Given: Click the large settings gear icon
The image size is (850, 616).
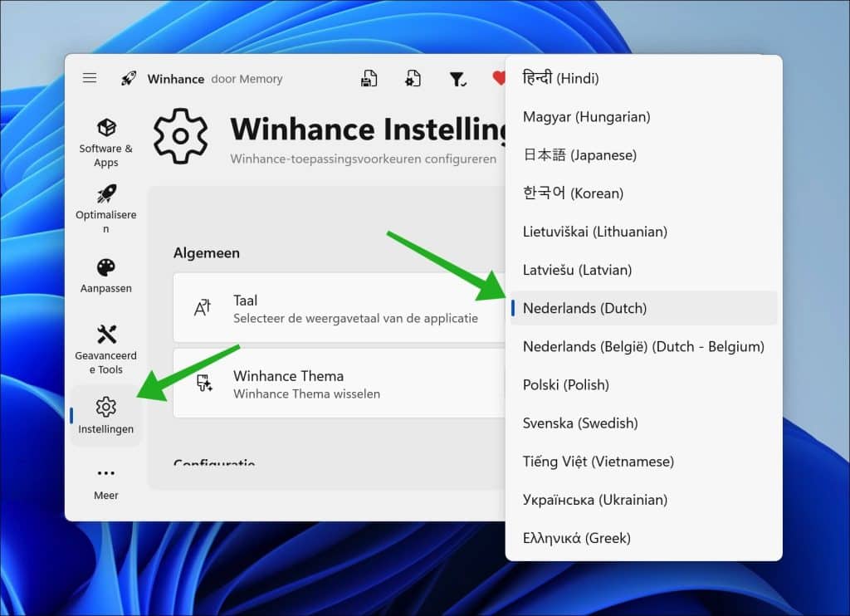Looking at the screenshot, I should 180,135.
